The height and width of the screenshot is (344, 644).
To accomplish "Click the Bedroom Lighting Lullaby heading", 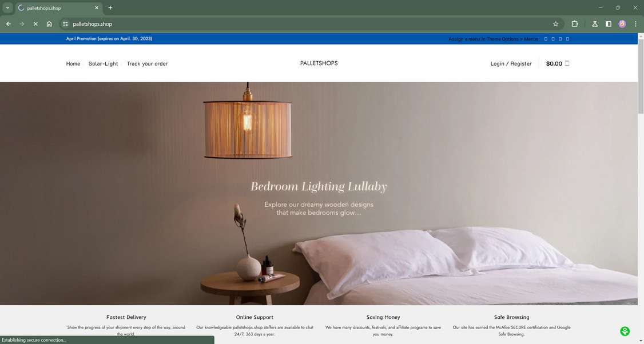I will (319, 187).
